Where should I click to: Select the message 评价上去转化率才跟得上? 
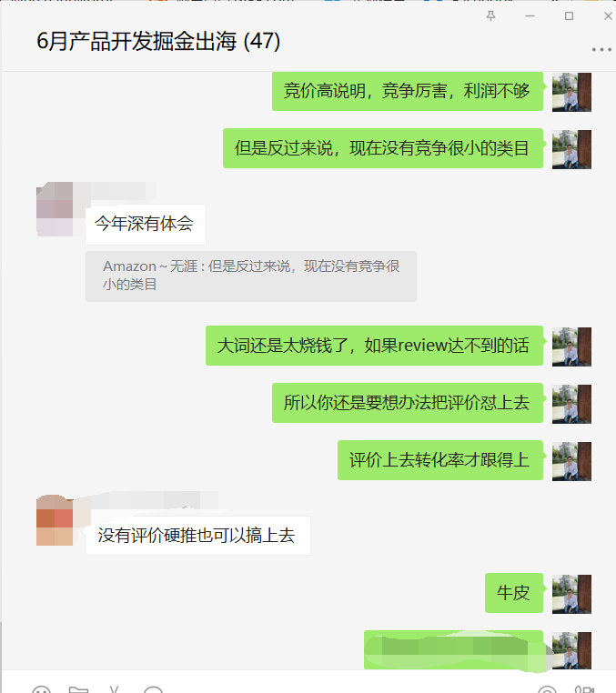440,460
